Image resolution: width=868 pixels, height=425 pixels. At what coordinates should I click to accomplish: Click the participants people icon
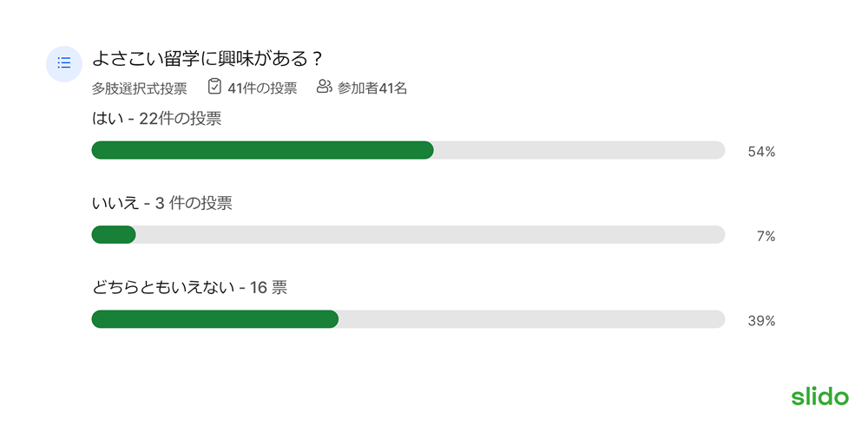pos(324,87)
